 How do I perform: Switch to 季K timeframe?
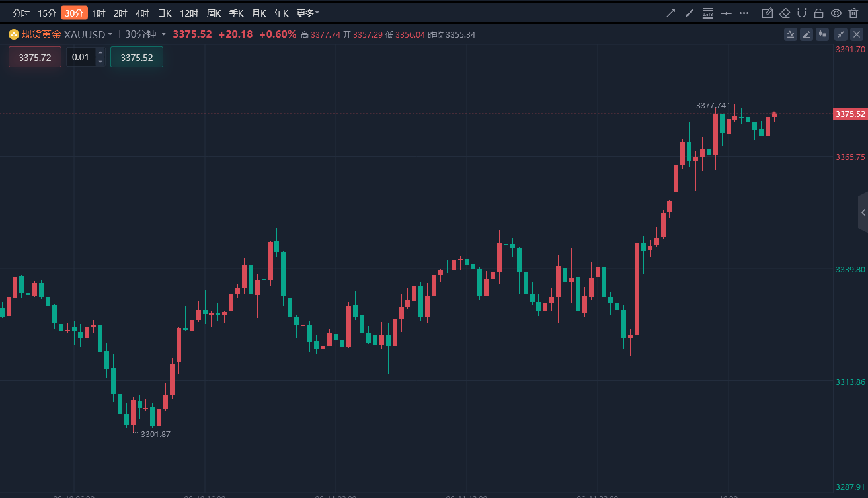point(237,13)
